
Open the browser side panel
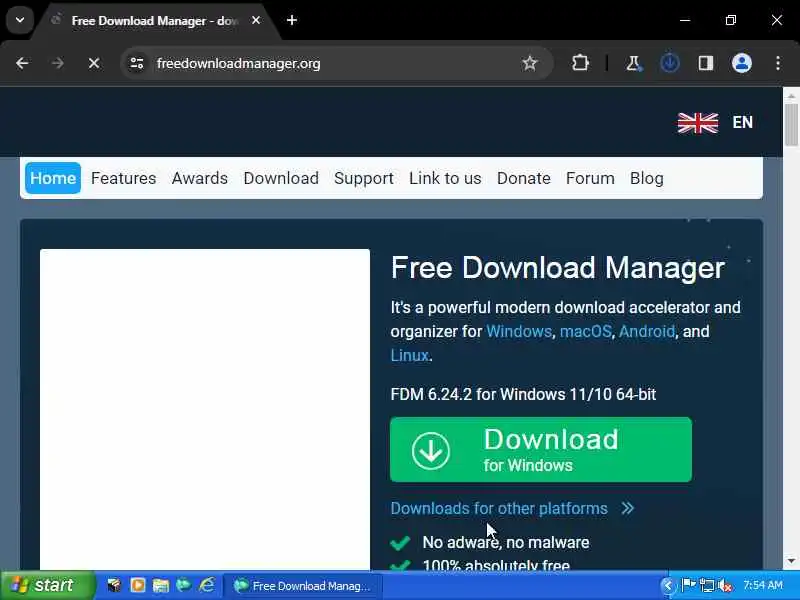pyautogui.click(x=706, y=63)
